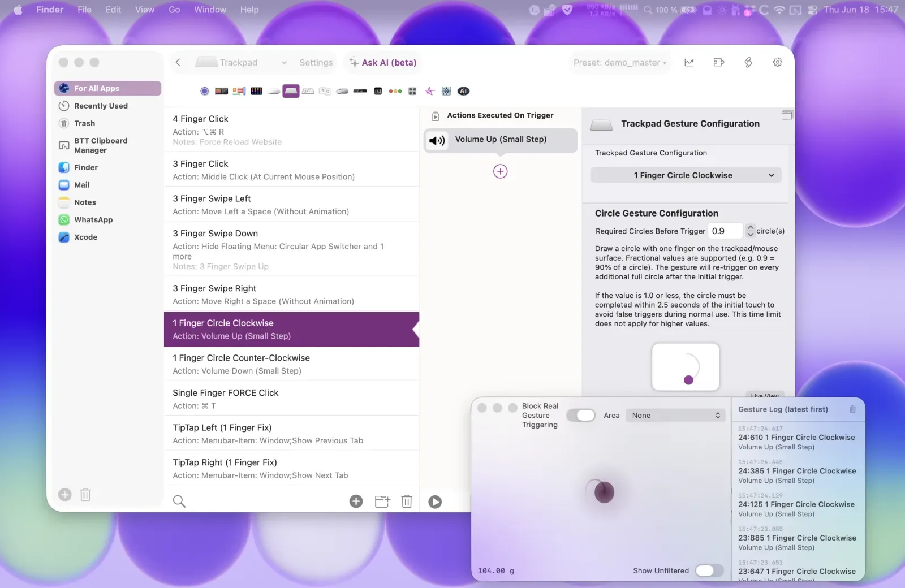Select the window buttons traffic-light trigger icon
Screen dimensions: 905x588
click(395, 91)
